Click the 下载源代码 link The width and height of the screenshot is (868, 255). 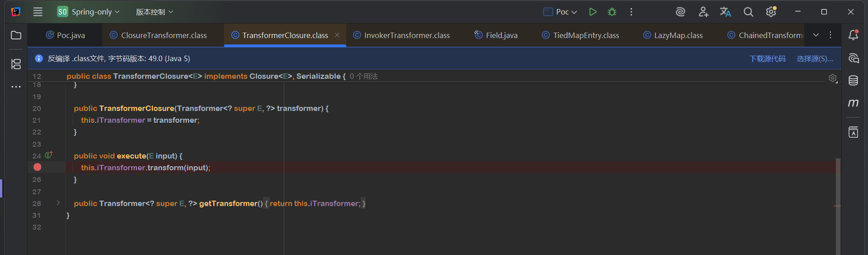[x=767, y=59]
